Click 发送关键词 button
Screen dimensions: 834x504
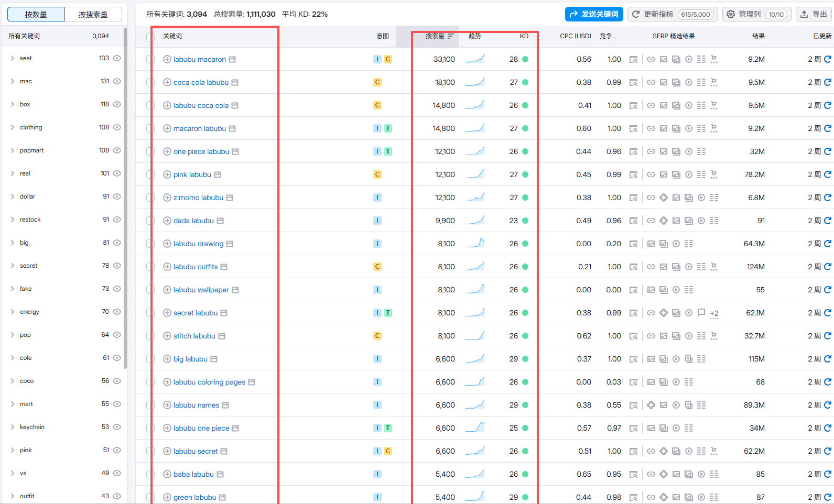pos(594,14)
